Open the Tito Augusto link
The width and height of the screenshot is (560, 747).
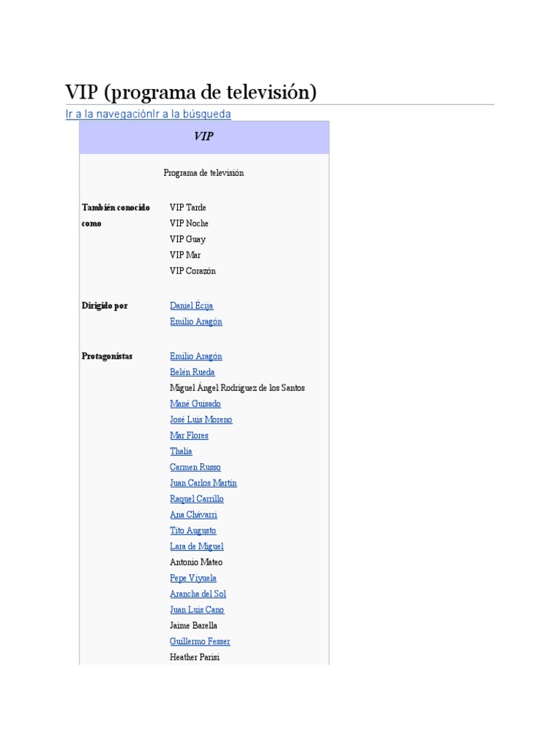click(x=192, y=530)
